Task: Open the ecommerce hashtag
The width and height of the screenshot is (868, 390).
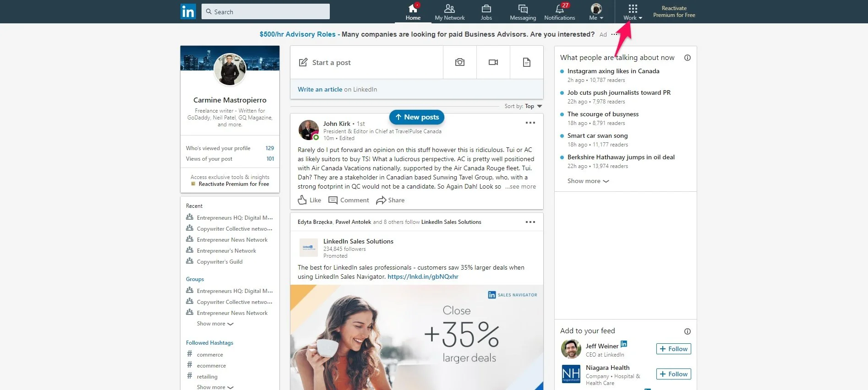Action: 211,366
